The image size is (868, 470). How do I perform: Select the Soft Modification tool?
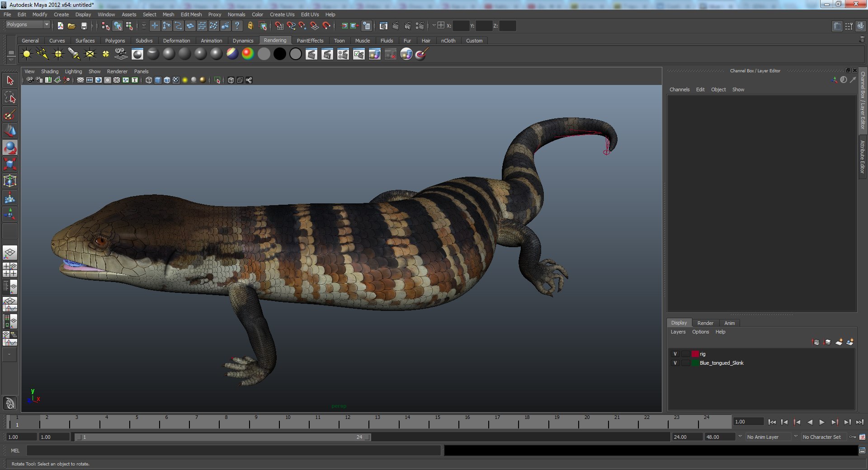pyautogui.click(x=10, y=198)
